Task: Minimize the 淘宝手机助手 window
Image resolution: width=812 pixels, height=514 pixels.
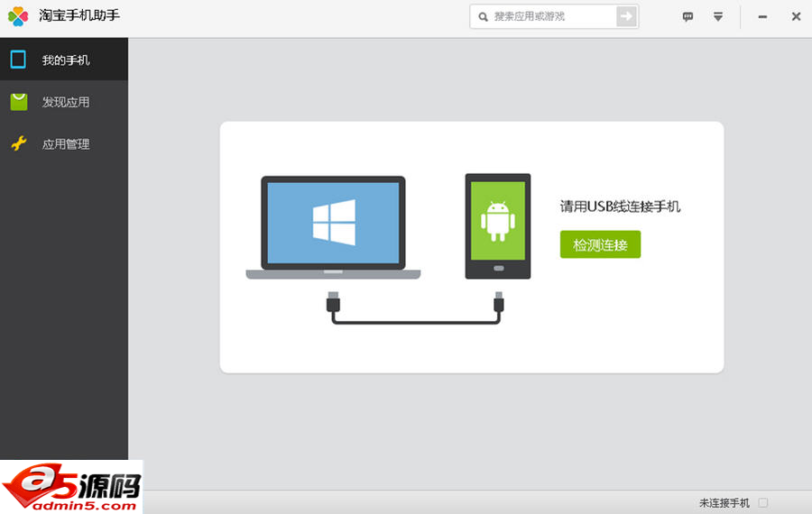Action: click(x=762, y=17)
